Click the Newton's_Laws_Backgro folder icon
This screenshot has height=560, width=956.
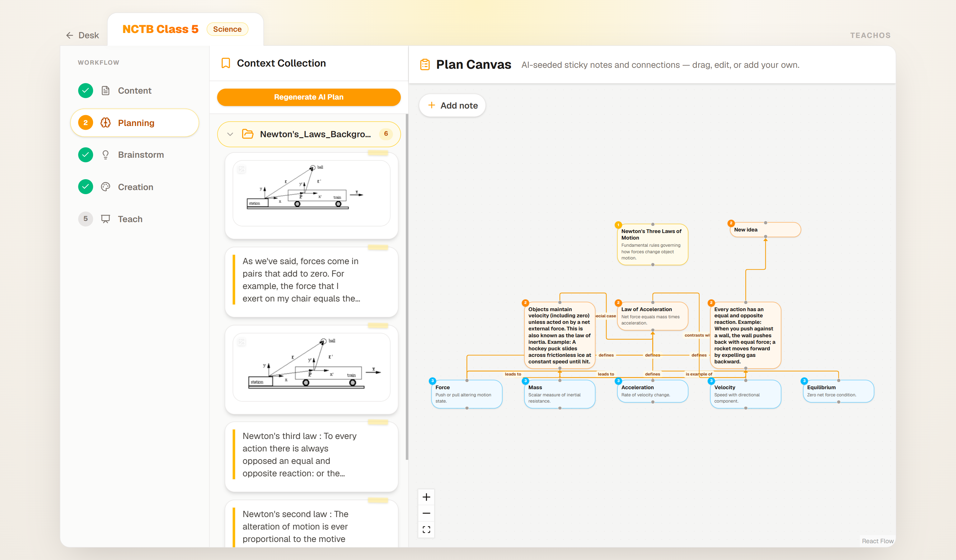click(x=248, y=134)
